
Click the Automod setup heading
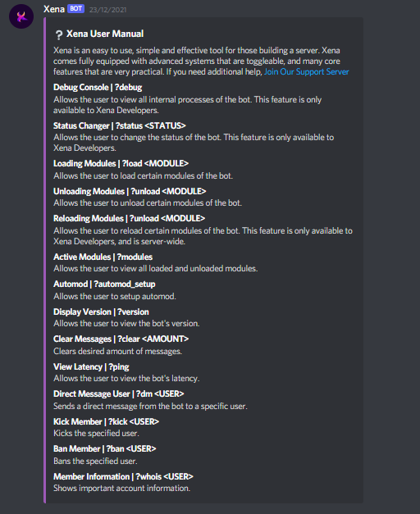click(x=104, y=284)
